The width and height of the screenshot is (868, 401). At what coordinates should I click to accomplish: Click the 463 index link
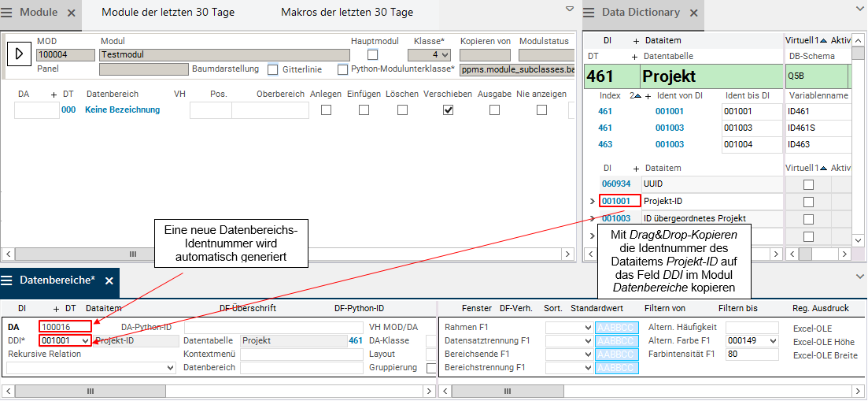605,144
